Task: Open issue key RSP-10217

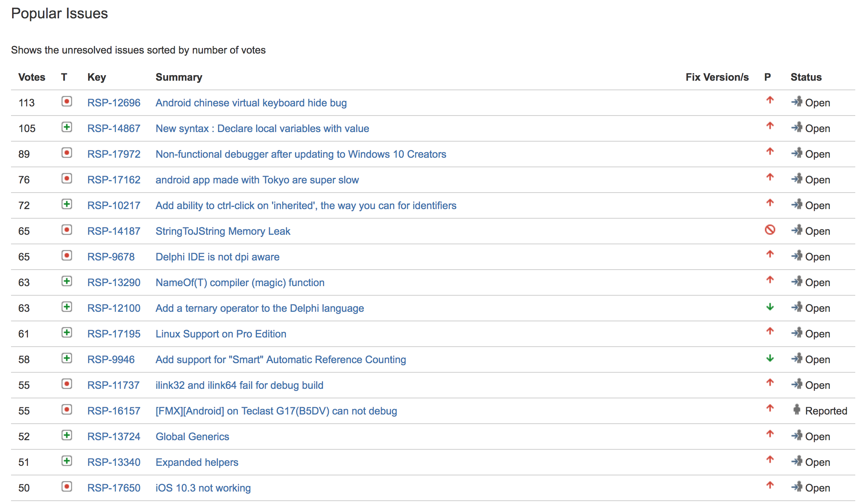Action: (x=114, y=205)
